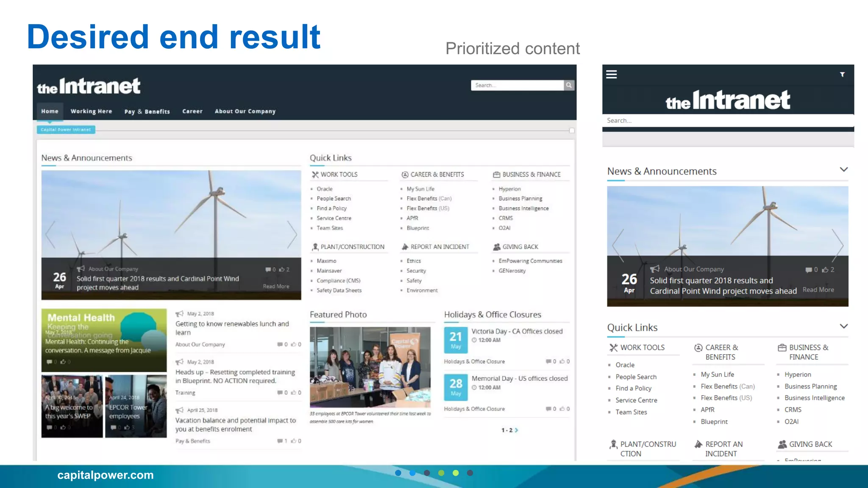Click previous slide arrow on mobile news carousel

click(x=618, y=246)
